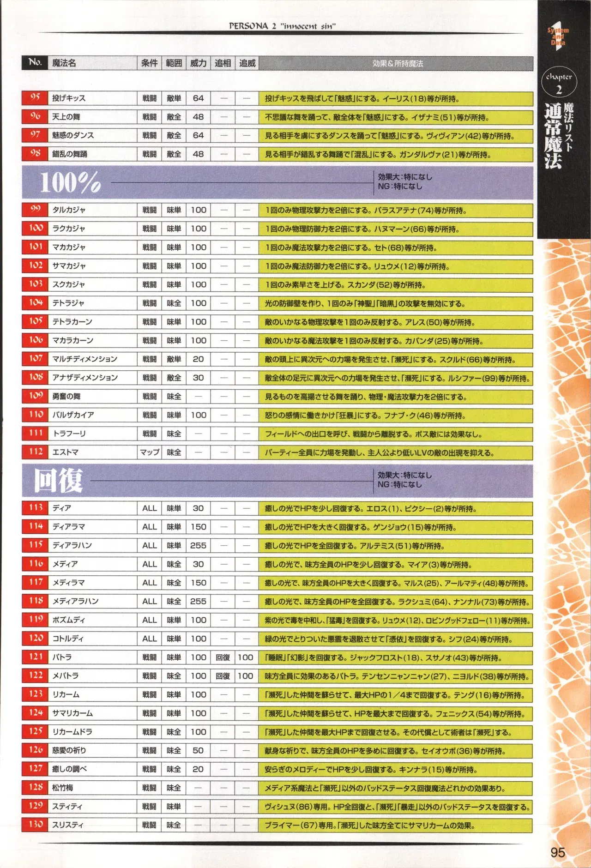Viewport: 591px width, 868px height.
Task: Click the spell name タルカジャ
Action: [x=69, y=210]
